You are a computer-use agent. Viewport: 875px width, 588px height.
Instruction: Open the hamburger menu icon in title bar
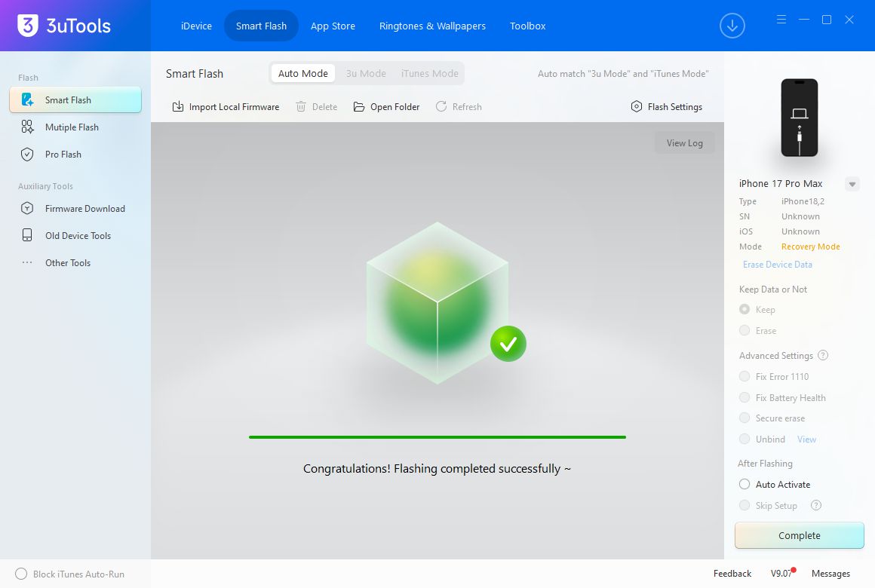pyautogui.click(x=781, y=20)
